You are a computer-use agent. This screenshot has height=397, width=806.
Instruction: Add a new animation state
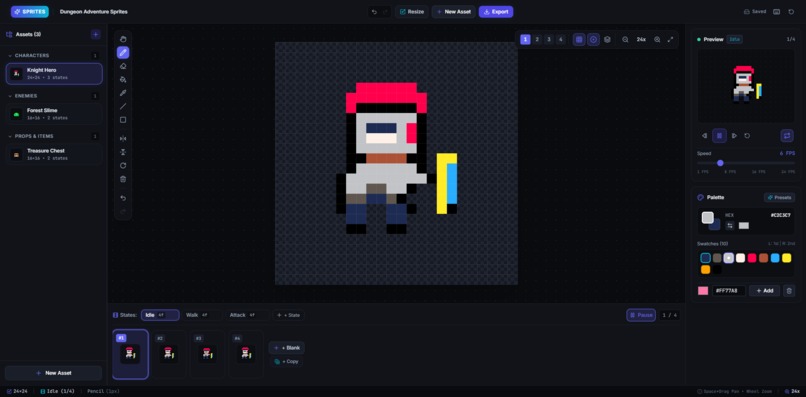point(288,315)
